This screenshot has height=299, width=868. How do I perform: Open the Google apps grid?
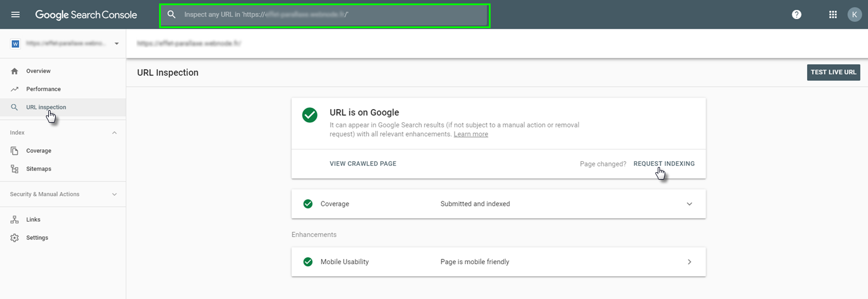tap(832, 14)
